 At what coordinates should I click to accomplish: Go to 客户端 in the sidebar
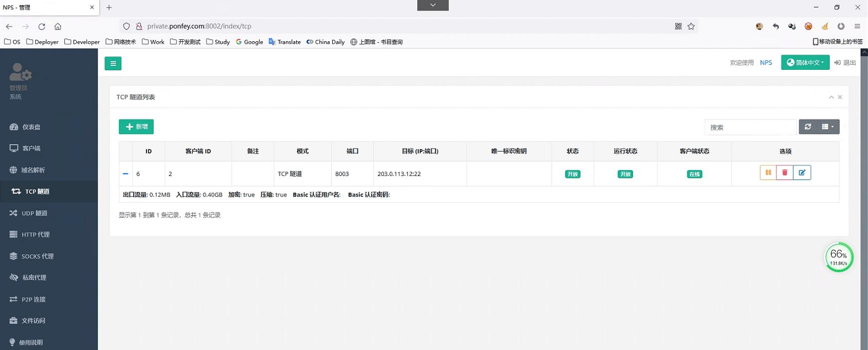[31, 148]
